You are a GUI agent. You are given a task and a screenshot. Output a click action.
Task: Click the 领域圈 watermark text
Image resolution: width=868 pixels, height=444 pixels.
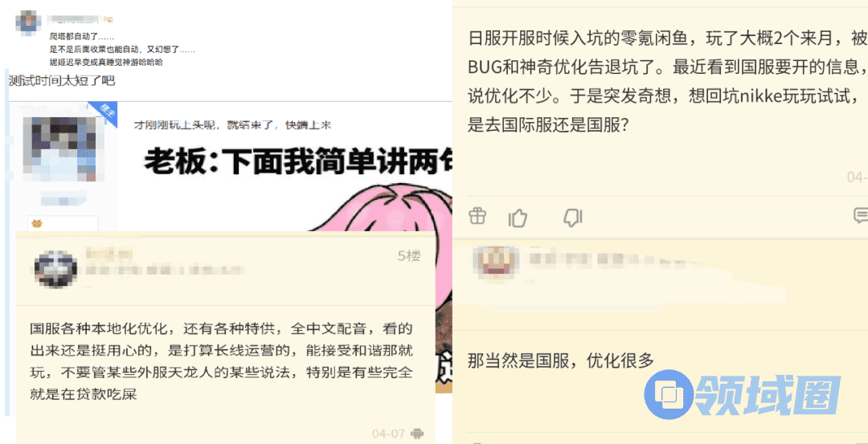pyautogui.click(x=768, y=395)
